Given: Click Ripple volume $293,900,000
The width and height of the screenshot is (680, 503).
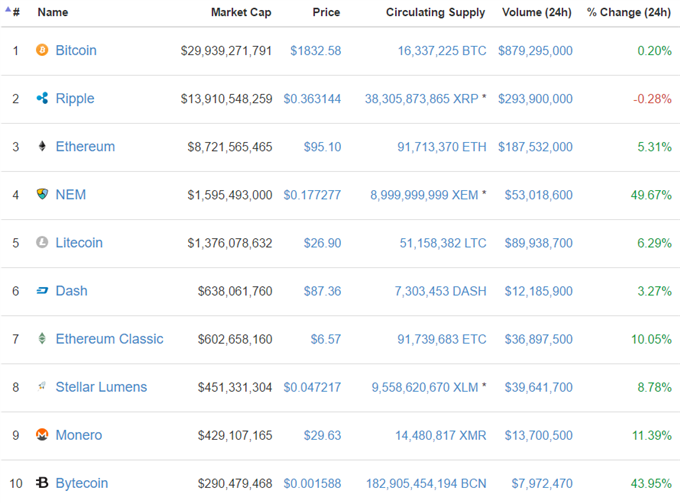Looking at the screenshot, I should (535, 99).
